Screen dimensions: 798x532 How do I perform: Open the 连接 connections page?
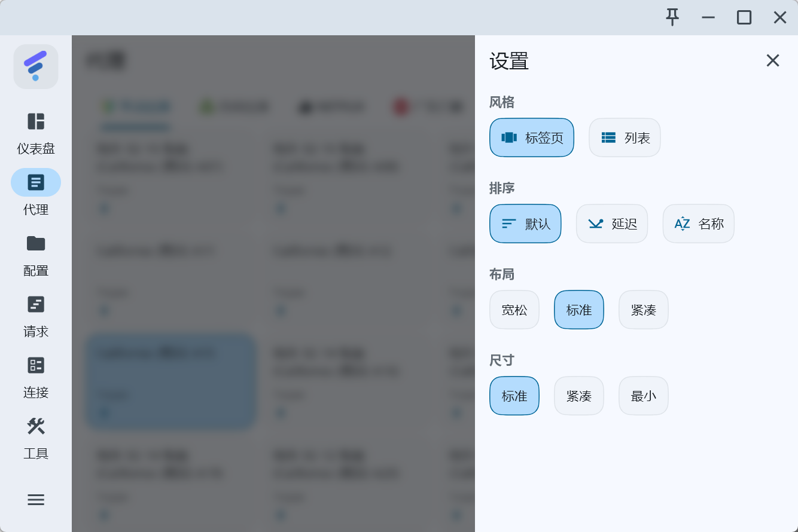point(36,365)
